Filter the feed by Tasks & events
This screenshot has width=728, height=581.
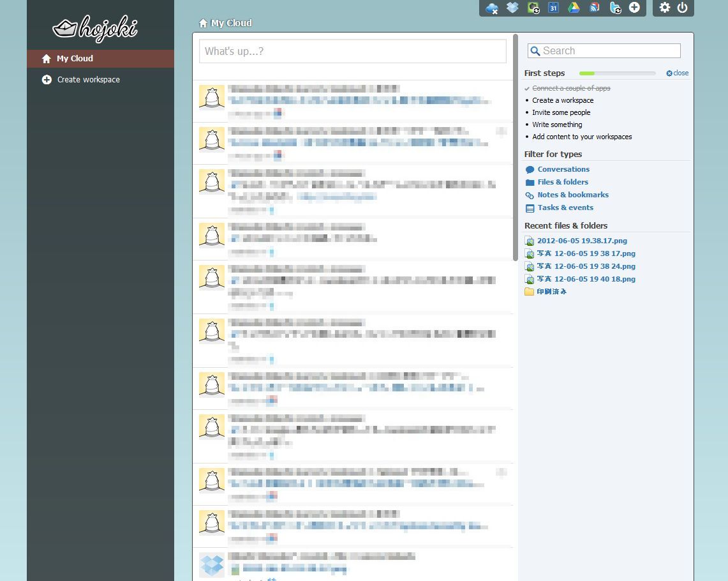click(x=560, y=207)
